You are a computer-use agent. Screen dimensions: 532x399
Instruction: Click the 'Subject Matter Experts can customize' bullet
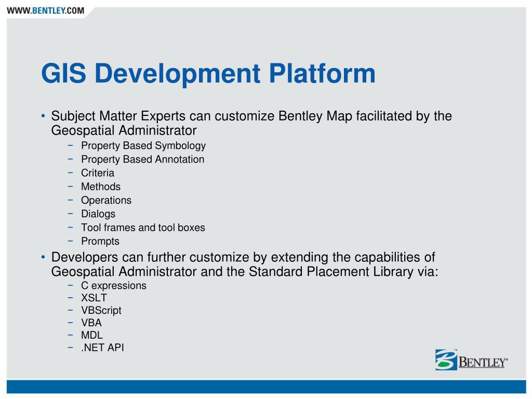[251, 123]
